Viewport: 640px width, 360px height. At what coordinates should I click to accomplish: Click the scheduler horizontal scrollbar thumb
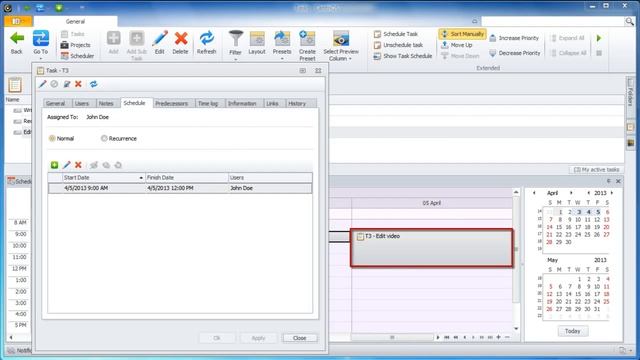tap(392, 338)
